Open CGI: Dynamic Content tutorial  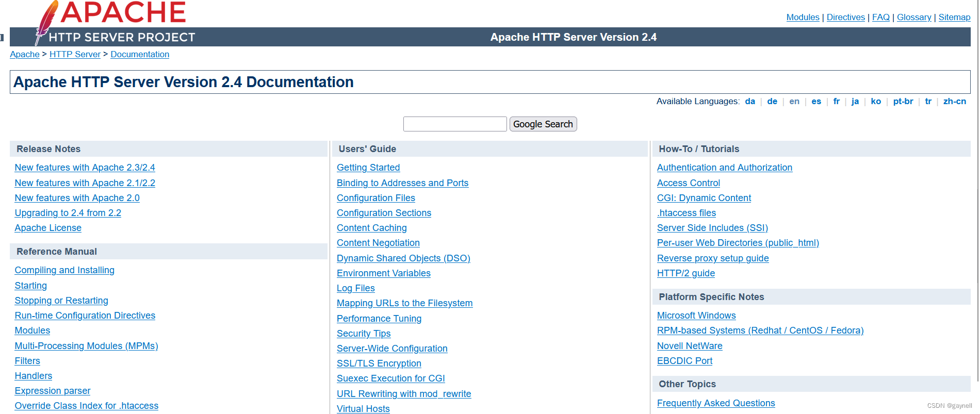tap(704, 198)
